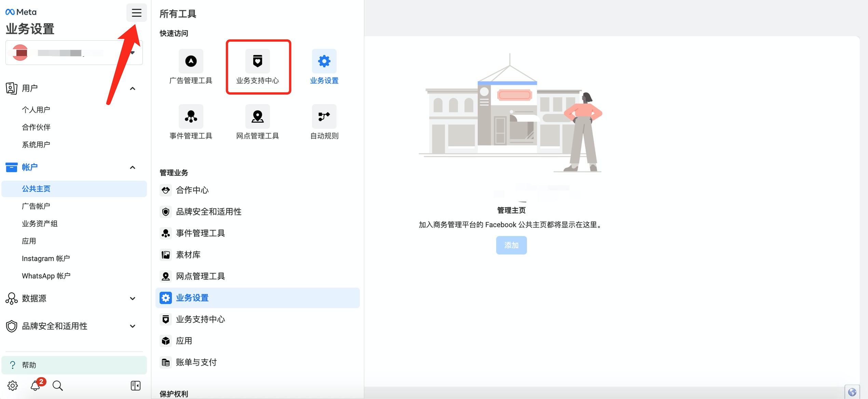Collapse the 用户 section chevron

pyautogui.click(x=133, y=89)
